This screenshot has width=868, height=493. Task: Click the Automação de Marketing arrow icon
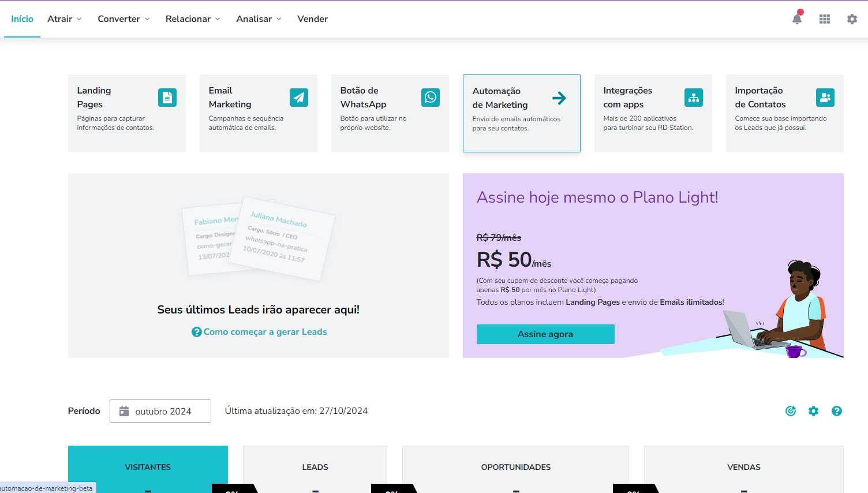point(559,98)
